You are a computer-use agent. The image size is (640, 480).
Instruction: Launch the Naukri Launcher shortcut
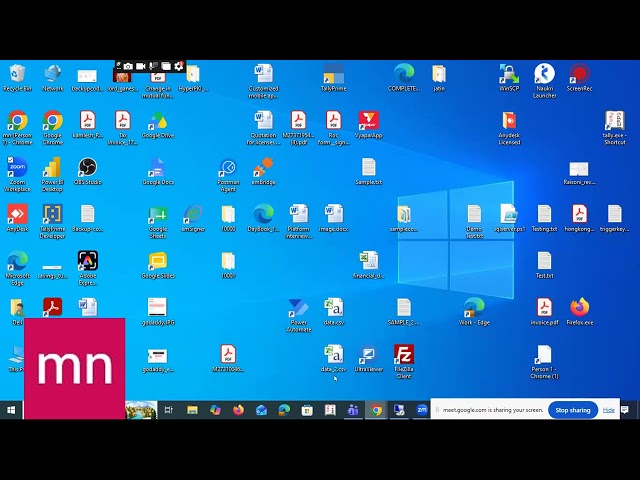tap(544, 81)
